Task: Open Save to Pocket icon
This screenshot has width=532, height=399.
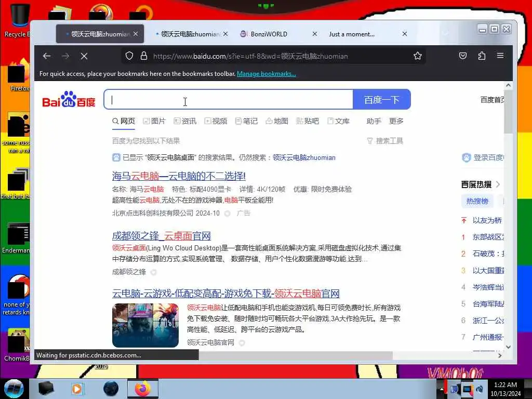Action: 463,56
